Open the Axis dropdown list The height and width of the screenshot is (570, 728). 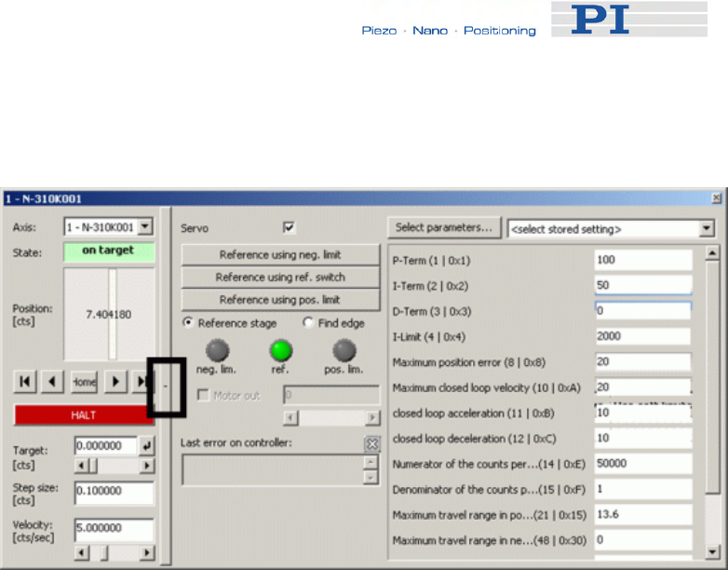(x=145, y=226)
